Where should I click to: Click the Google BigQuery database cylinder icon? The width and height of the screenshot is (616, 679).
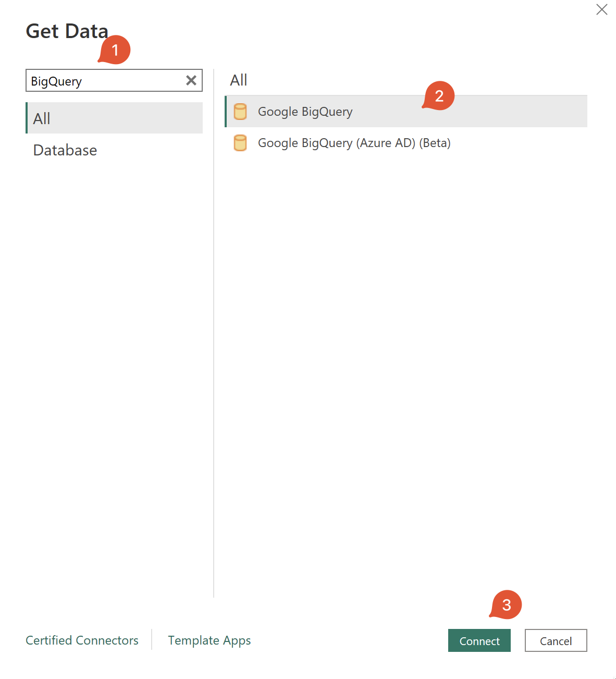tap(240, 112)
